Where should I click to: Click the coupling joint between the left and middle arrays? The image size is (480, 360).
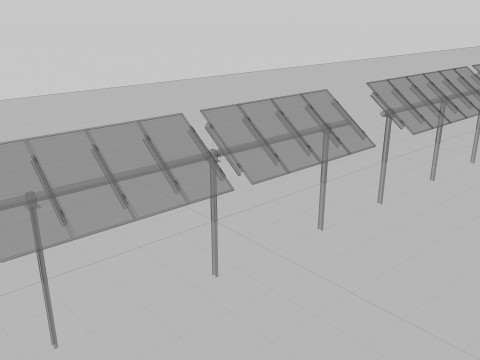click(215, 155)
